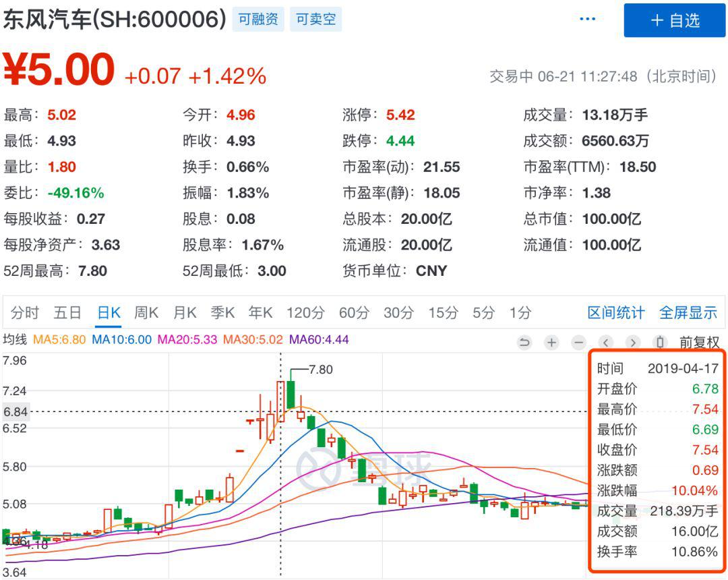Click the 跌停 4.44 value
Image resolution: width=728 pixels, height=580 pixels.
(x=400, y=141)
